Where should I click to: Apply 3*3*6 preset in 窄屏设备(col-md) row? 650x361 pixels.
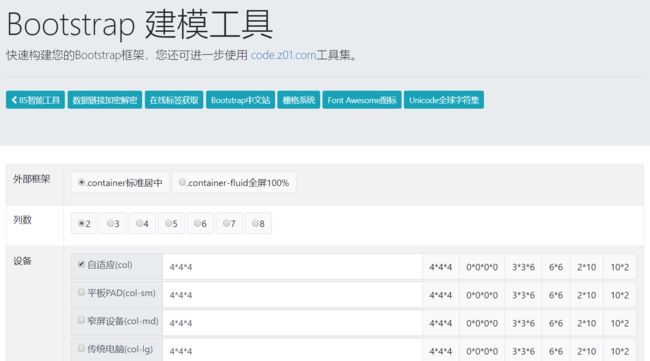point(523,323)
